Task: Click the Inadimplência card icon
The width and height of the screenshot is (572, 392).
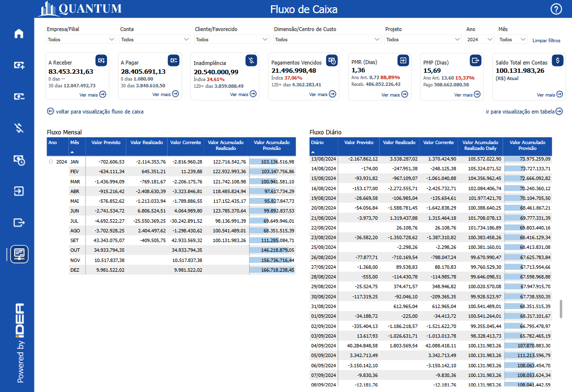Action: 251,60
